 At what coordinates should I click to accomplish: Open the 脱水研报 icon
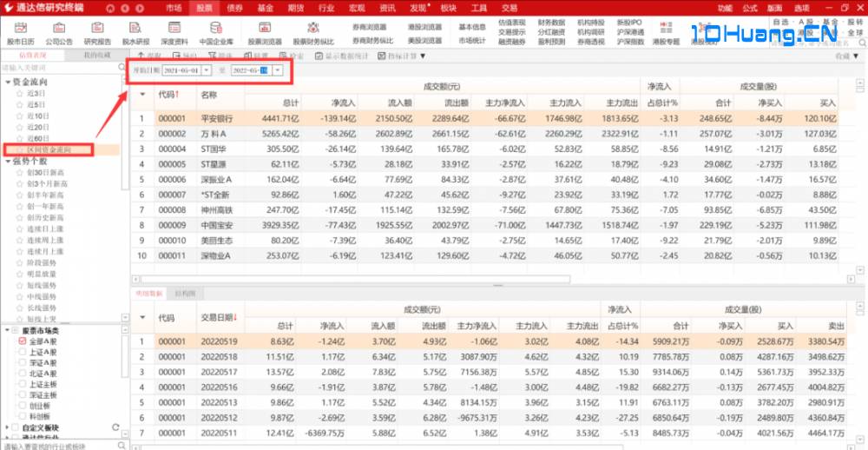pyautogui.click(x=135, y=28)
